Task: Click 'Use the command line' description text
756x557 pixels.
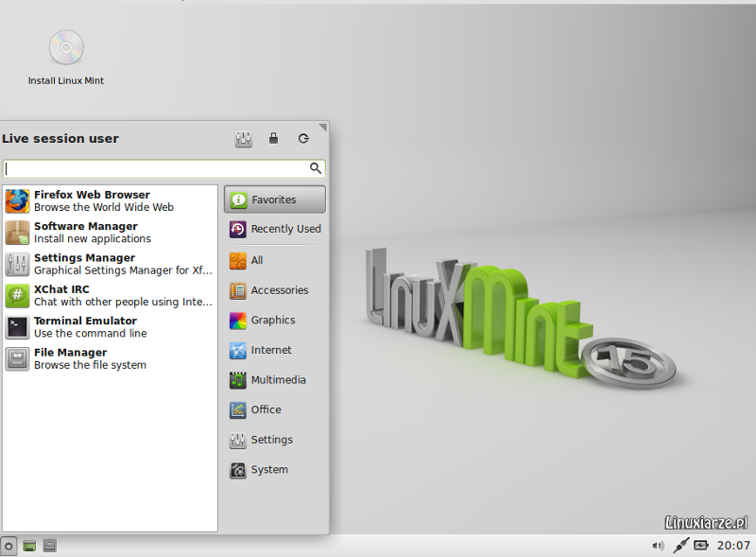Action: (x=91, y=334)
